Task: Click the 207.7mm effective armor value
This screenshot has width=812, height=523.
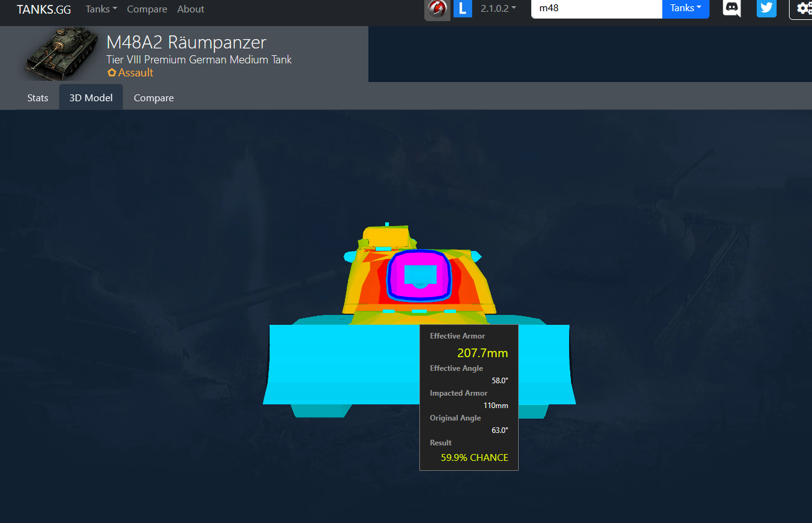Action: [483, 353]
